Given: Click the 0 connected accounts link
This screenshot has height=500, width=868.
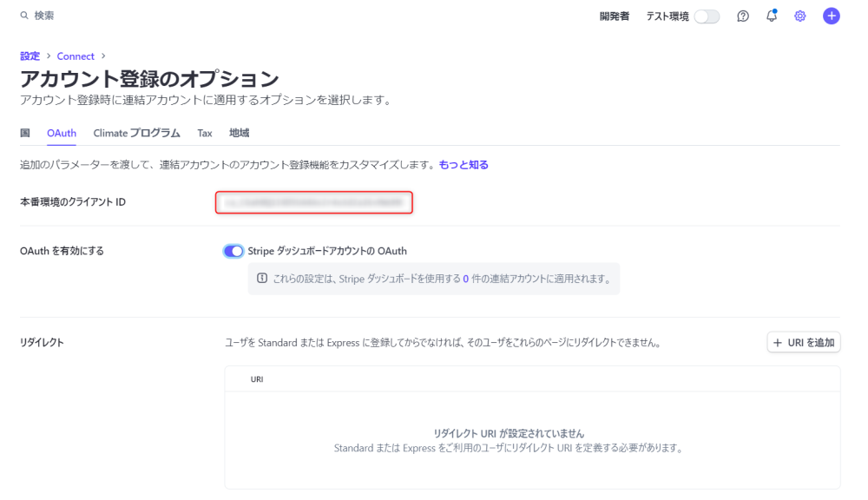Looking at the screenshot, I should [x=465, y=280].
